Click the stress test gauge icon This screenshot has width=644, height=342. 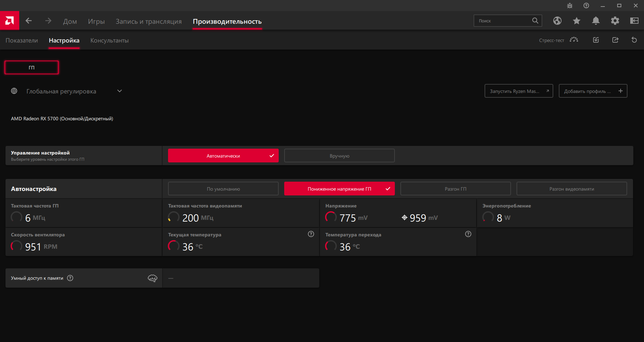point(574,40)
